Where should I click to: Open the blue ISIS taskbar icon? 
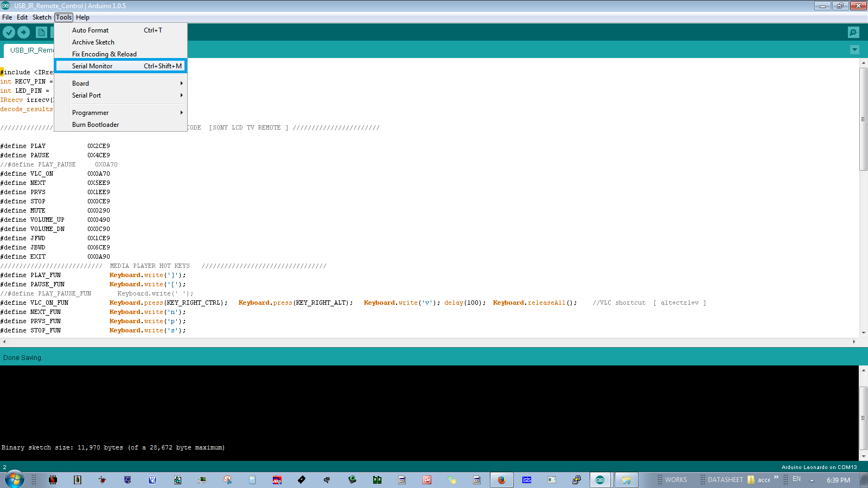coord(527,480)
